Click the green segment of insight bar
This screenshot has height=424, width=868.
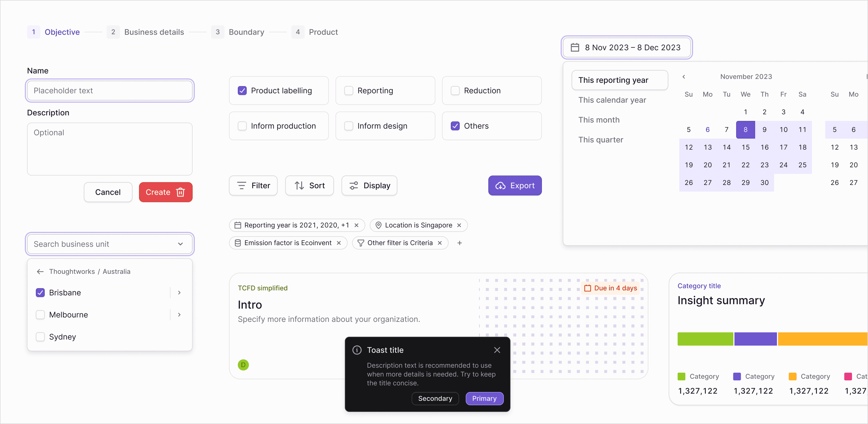click(x=705, y=338)
